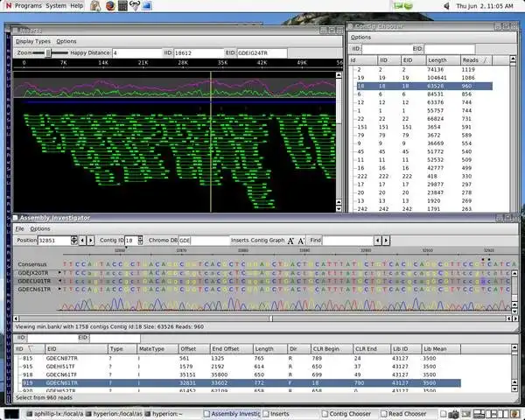Open Options menu in Contig Chooser

point(360,37)
